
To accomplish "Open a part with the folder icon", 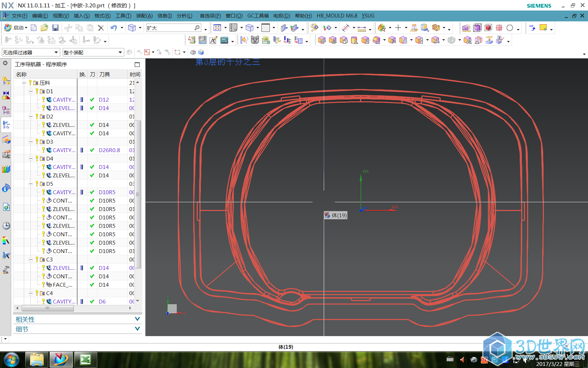I will (x=44, y=28).
